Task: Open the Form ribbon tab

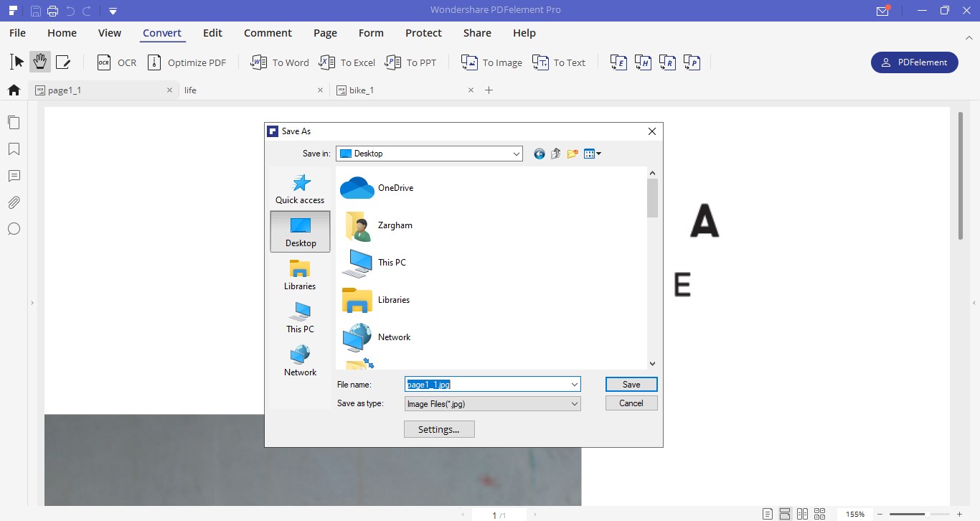Action: click(x=371, y=33)
